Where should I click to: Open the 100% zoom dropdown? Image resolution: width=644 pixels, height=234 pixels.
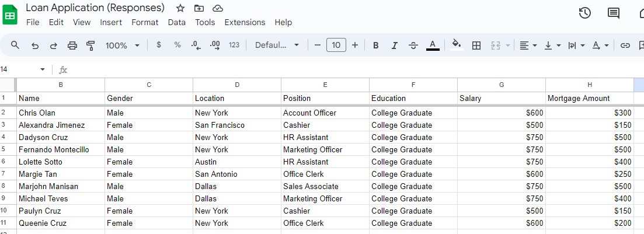point(123,45)
